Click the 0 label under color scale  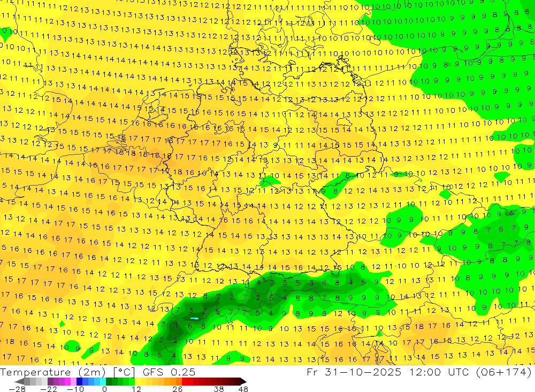point(104,389)
